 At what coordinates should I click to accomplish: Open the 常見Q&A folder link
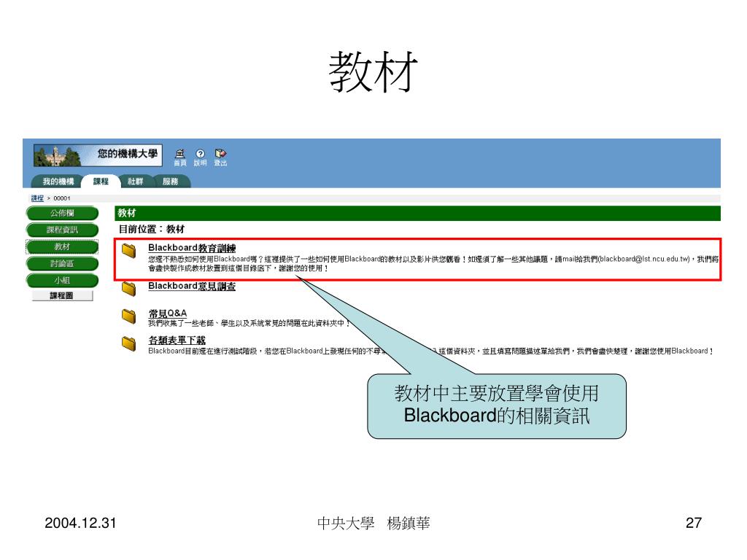coord(167,314)
